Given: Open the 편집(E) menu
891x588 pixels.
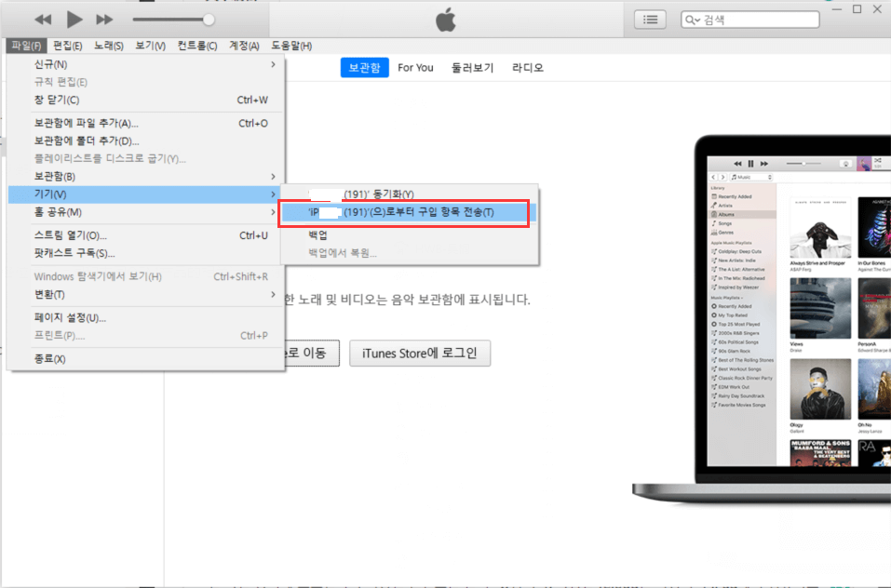Looking at the screenshot, I should tap(69, 45).
